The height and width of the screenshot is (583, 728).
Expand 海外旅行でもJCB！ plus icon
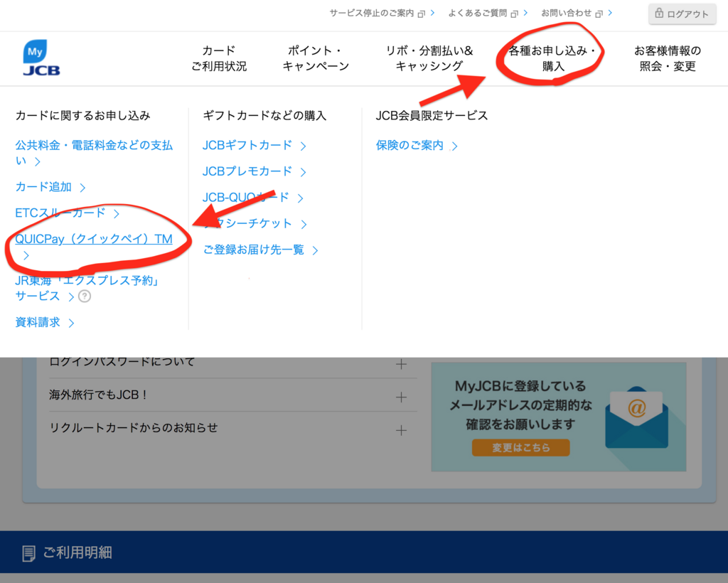click(x=401, y=397)
